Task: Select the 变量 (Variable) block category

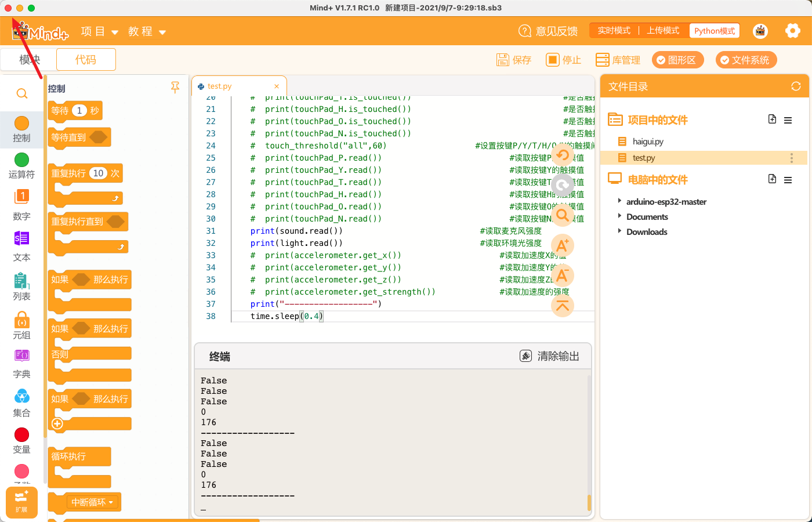Action: click(21, 441)
